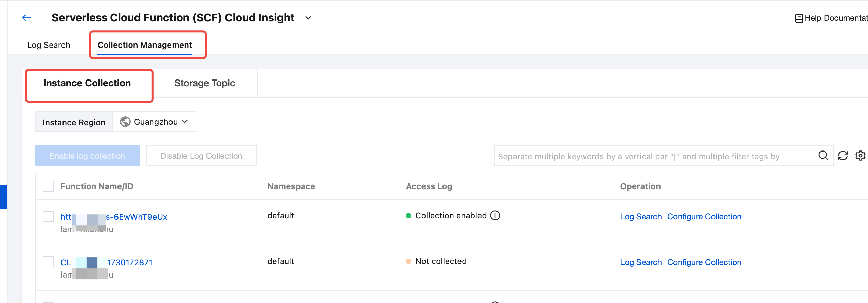Expand the SCF Cloud Insight title chevron
The image size is (868, 303).
tap(308, 18)
